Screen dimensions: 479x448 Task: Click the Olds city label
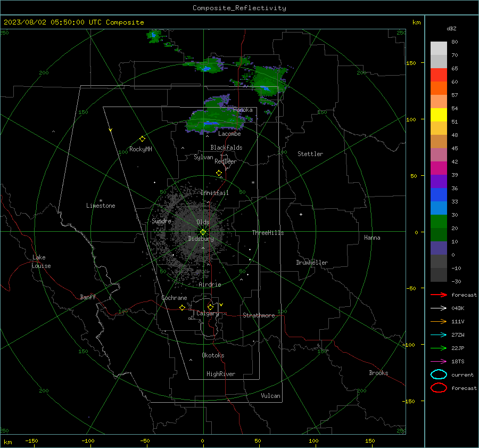pyautogui.click(x=203, y=222)
